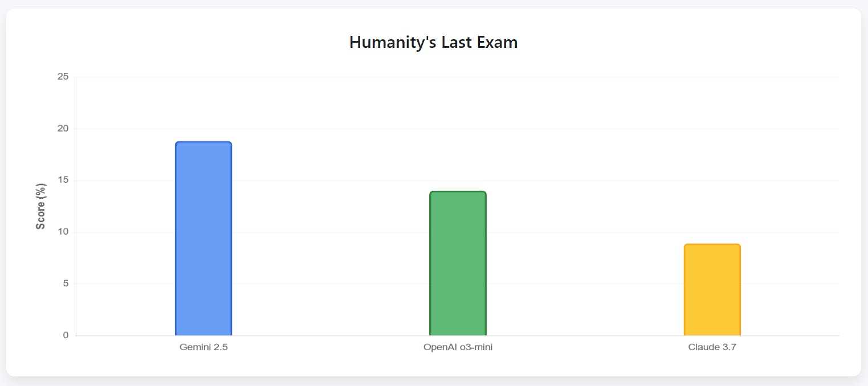
Task: Click the 5 tick label on y-axis
Action: [66, 284]
